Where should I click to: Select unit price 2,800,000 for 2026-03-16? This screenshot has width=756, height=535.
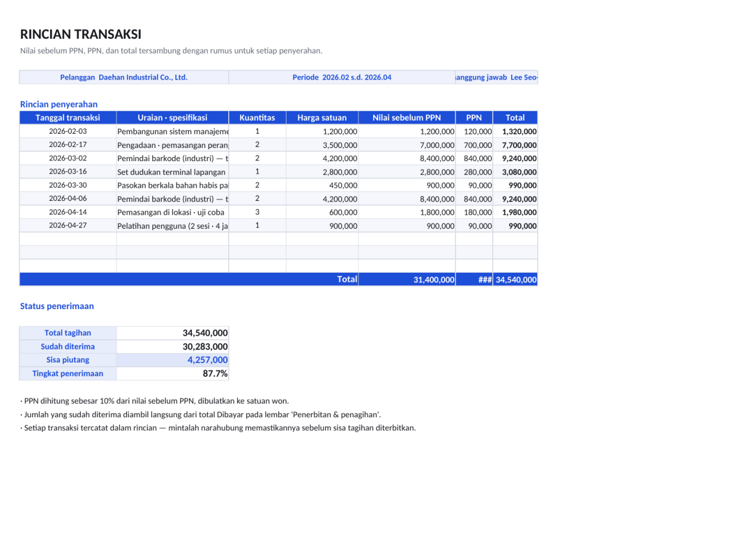tap(322, 172)
